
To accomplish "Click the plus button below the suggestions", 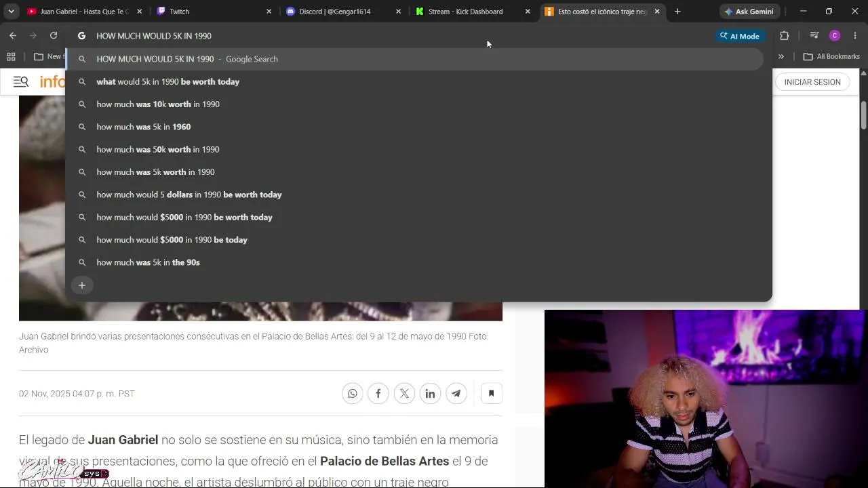I will (82, 285).
